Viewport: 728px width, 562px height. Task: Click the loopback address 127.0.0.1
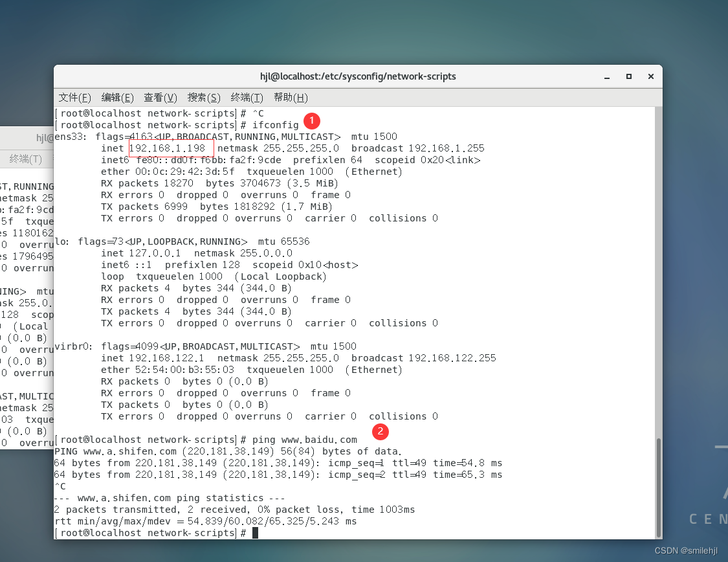[x=155, y=253]
